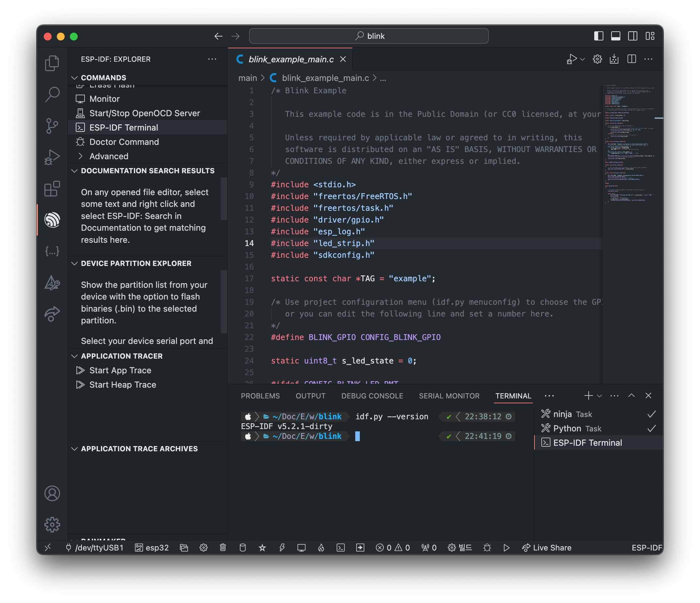Click the Live Share status bar button

pos(547,548)
